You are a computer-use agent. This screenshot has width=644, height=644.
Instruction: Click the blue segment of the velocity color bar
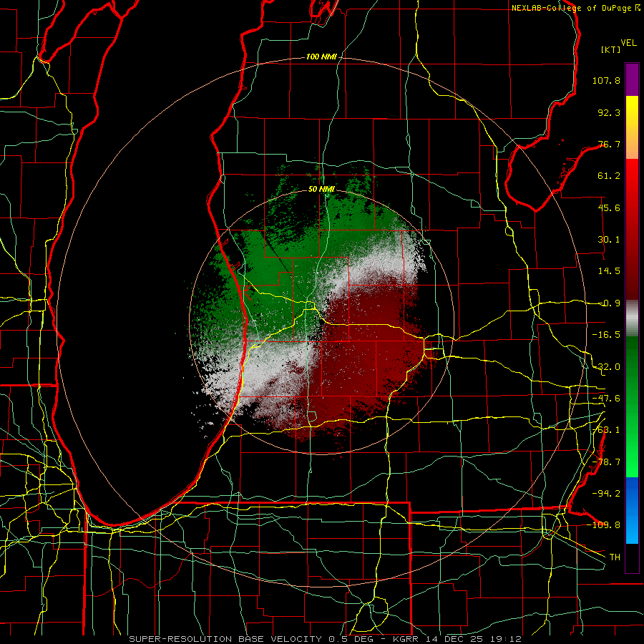point(632,510)
